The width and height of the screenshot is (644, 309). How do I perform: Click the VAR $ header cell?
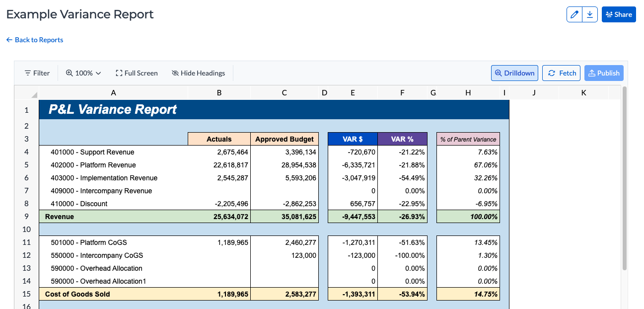pyautogui.click(x=353, y=139)
